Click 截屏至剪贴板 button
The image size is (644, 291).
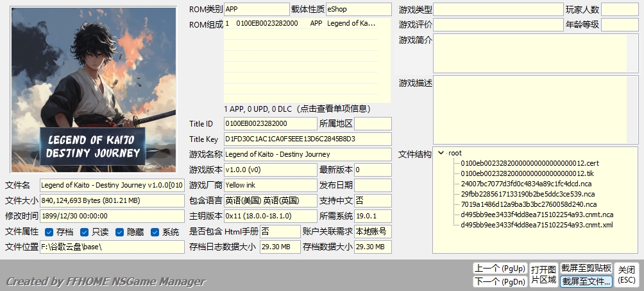586,268
